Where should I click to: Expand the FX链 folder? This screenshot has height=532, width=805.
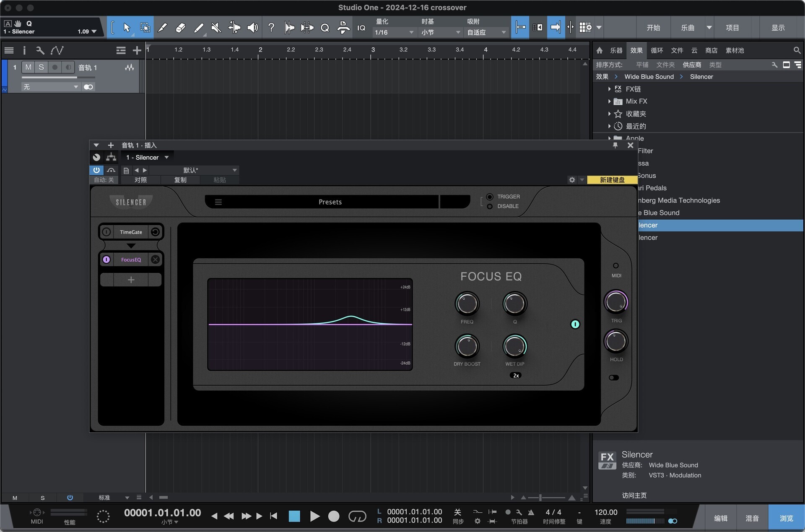point(609,89)
